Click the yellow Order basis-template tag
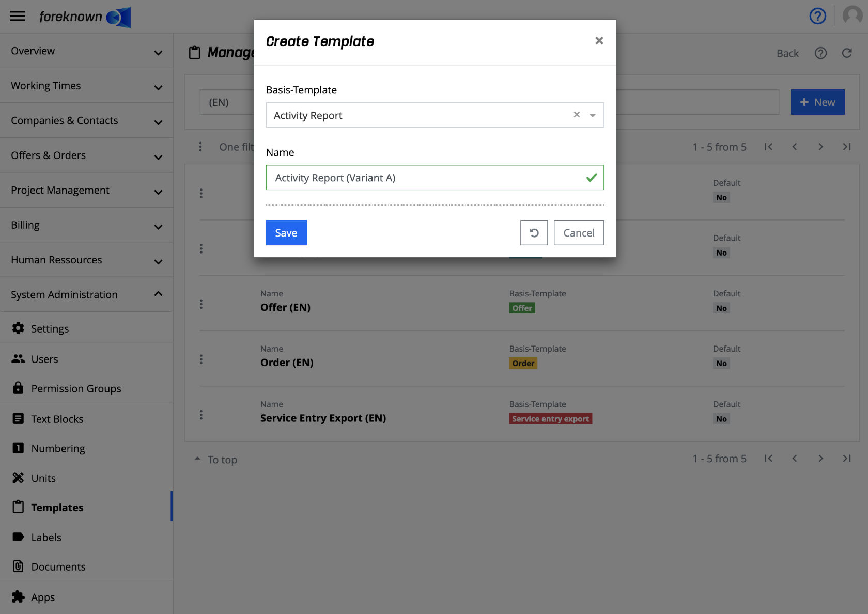This screenshot has height=614, width=868. [523, 364]
